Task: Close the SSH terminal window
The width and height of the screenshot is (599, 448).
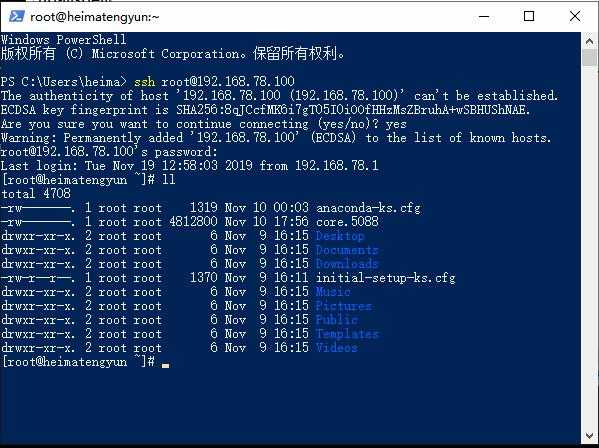Action: (575, 16)
